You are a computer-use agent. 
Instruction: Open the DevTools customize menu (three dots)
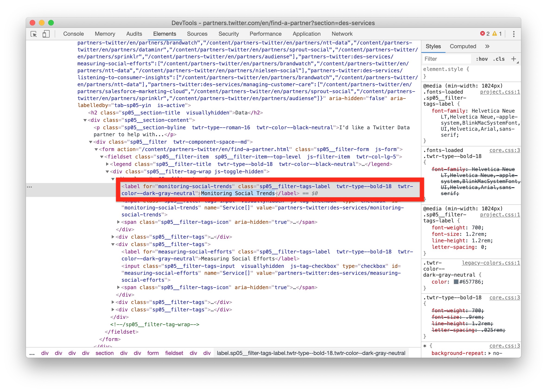pos(514,34)
